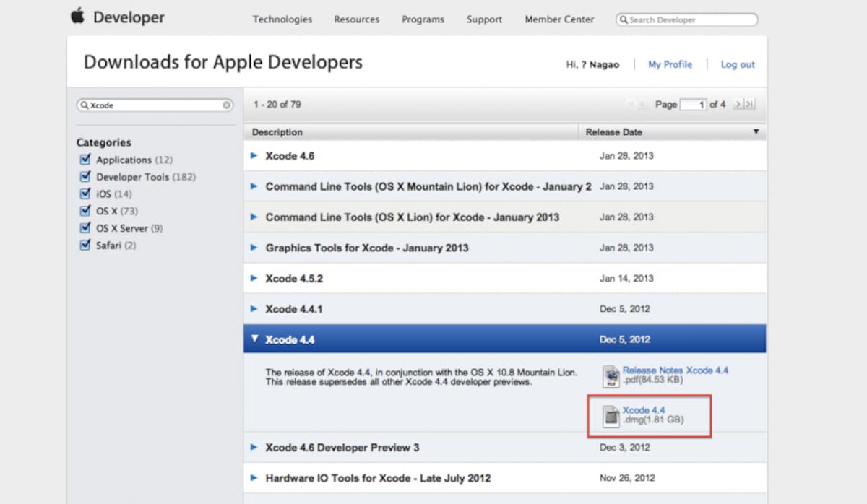
Task: Open the Support menu
Action: tap(484, 19)
